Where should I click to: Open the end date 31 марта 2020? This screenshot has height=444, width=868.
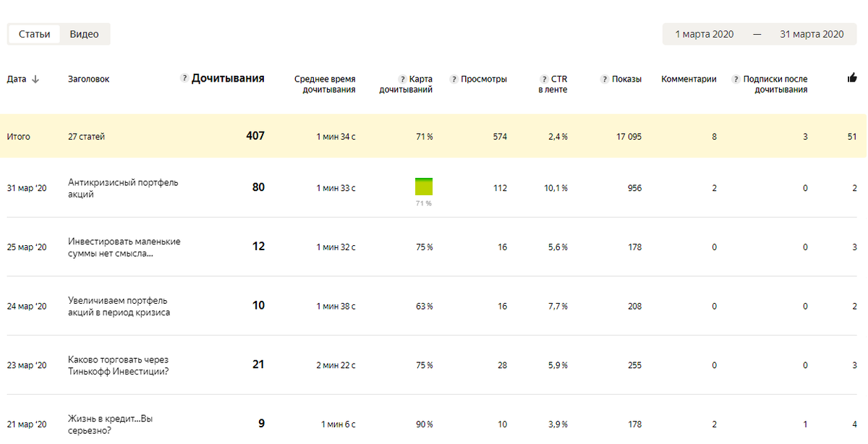812,34
